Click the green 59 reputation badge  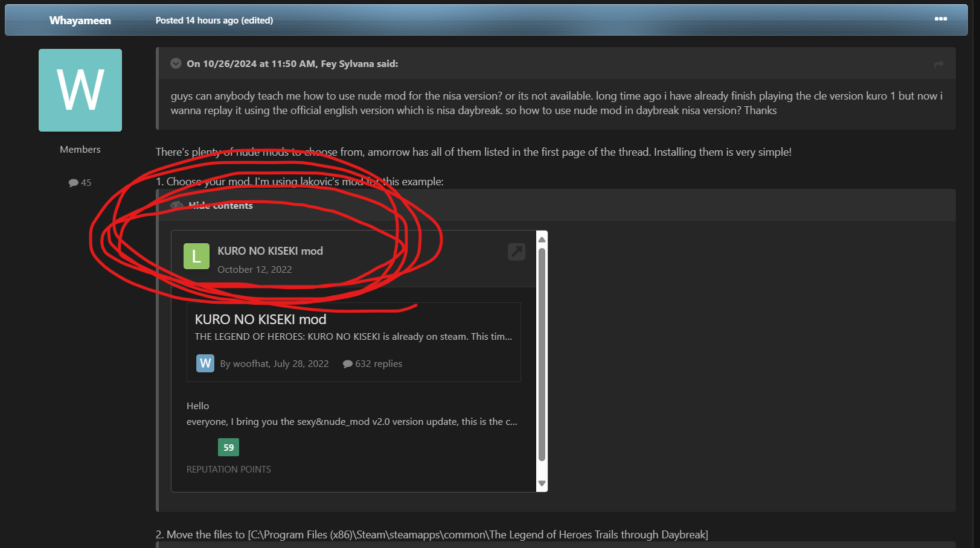click(228, 447)
